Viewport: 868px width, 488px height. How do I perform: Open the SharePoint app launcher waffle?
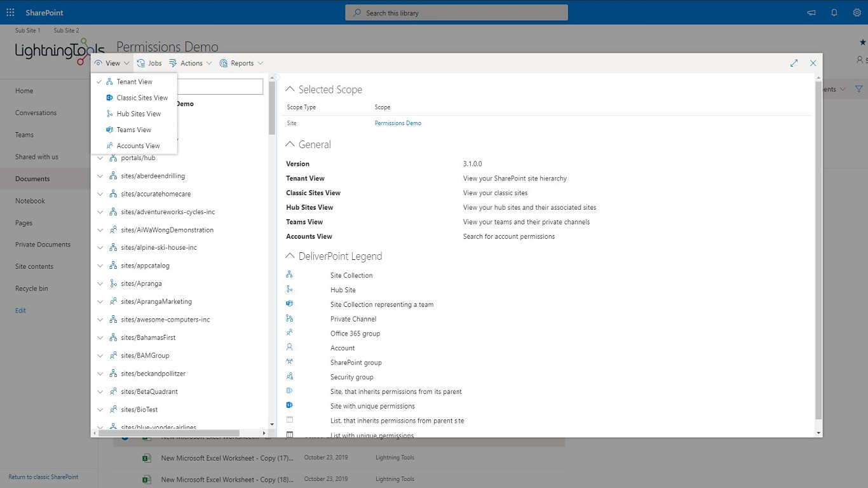coord(10,13)
